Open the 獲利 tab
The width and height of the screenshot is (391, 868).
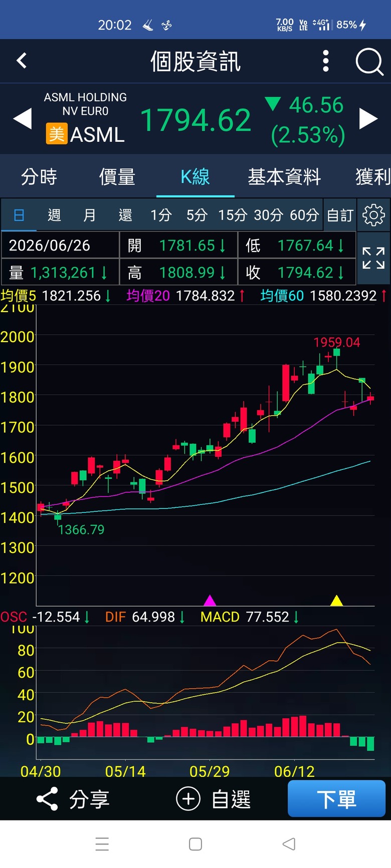[x=373, y=176]
